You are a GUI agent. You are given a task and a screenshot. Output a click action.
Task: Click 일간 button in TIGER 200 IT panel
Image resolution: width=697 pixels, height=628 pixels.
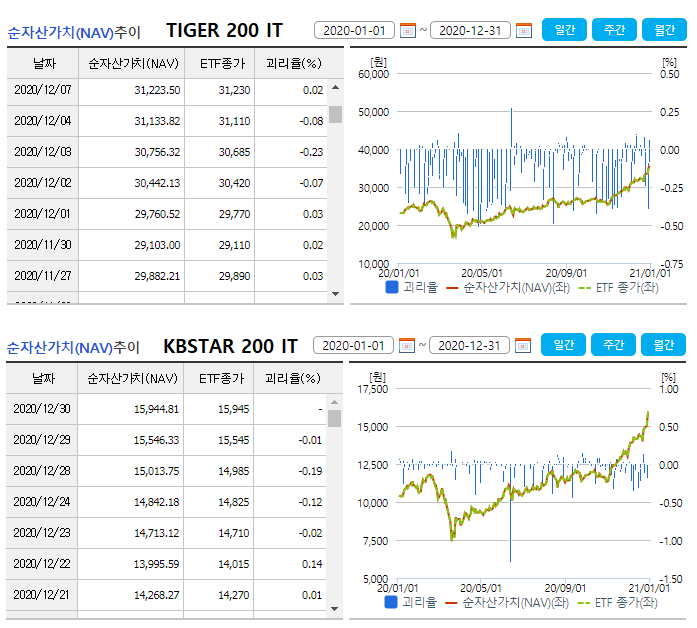click(565, 30)
